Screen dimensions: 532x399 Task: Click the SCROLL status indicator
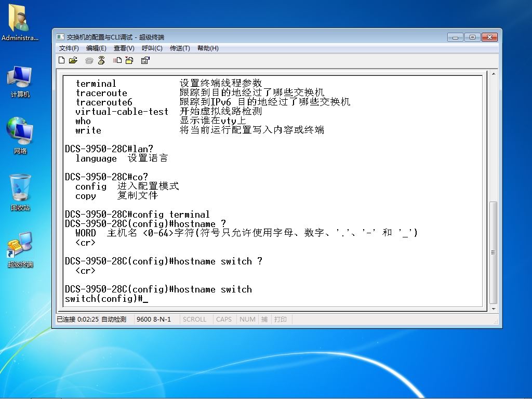point(194,320)
